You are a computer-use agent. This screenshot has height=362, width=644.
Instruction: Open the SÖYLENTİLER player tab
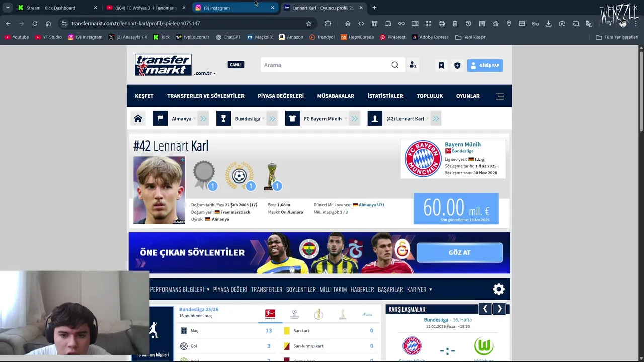301,289
